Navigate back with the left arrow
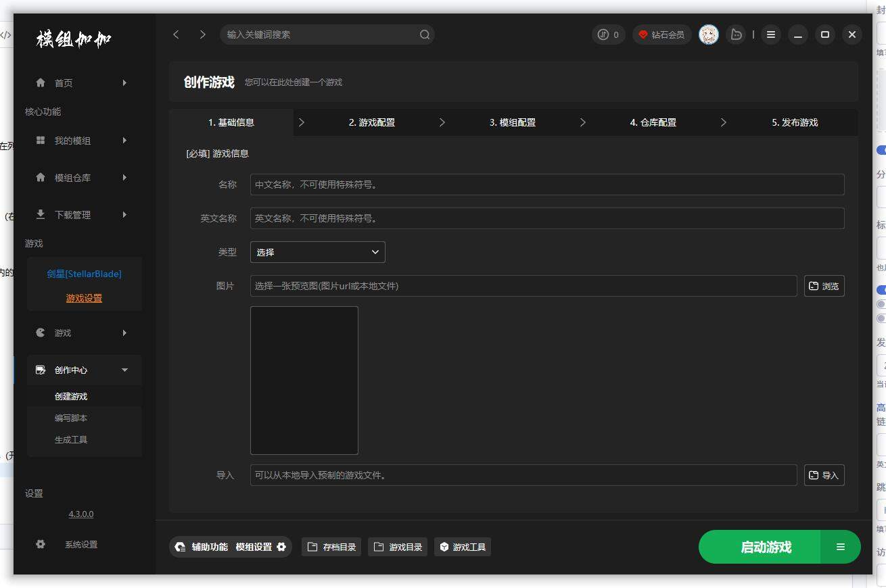 (x=176, y=34)
